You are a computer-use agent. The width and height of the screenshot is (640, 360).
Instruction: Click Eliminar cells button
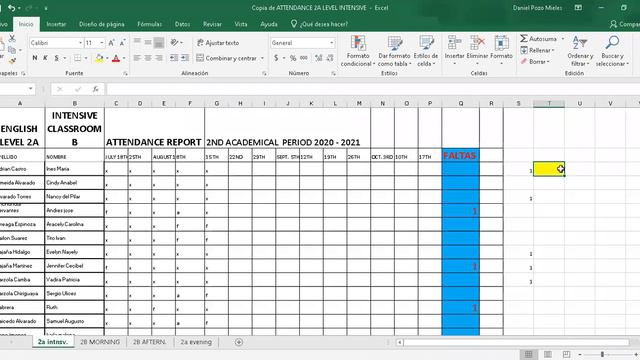(477, 51)
